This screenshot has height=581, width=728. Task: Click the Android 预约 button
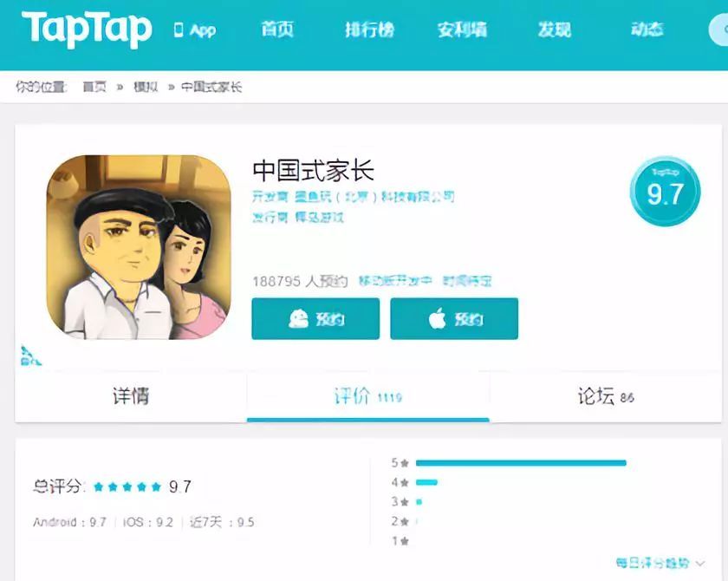(x=315, y=318)
